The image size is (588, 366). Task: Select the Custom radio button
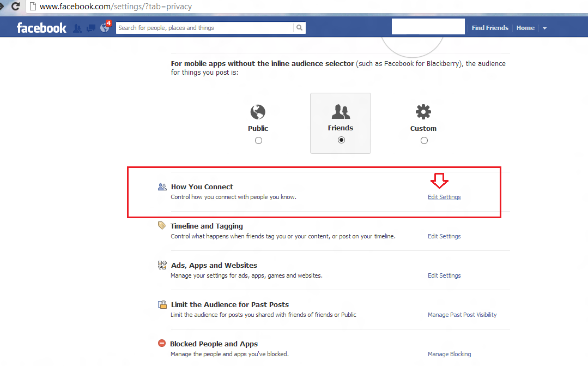point(424,140)
